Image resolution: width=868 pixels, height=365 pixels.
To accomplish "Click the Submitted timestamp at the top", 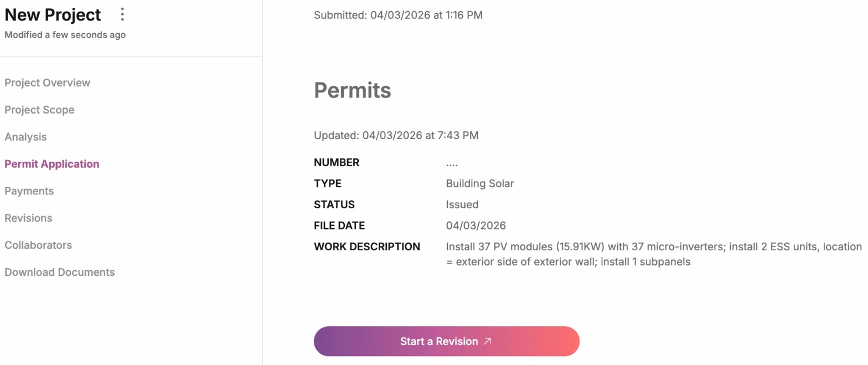I will point(397,15).
